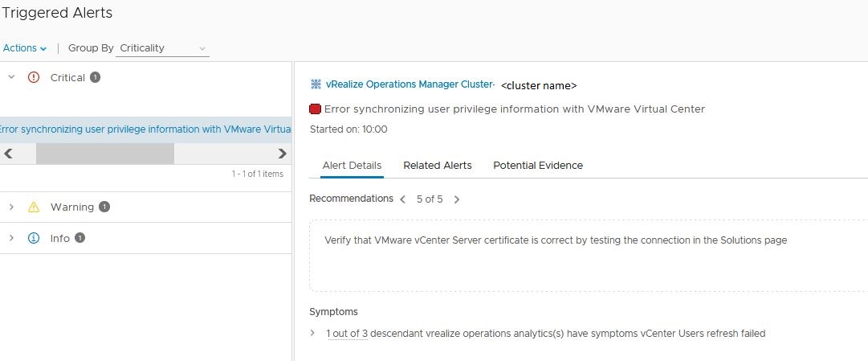Click the '1 - 1 of 1 items' count text
The height and width of the screenshot is (361, 868).
[x=258, y=174]
